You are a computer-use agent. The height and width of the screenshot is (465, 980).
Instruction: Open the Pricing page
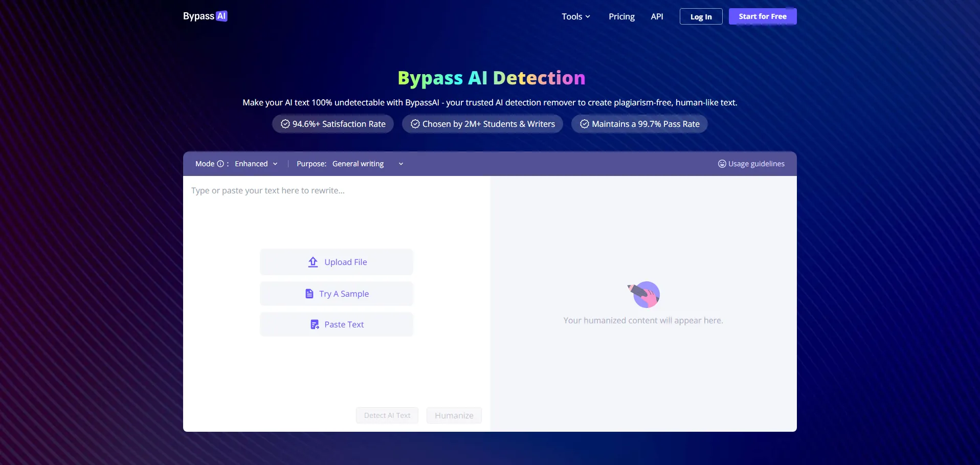(621, 16)
